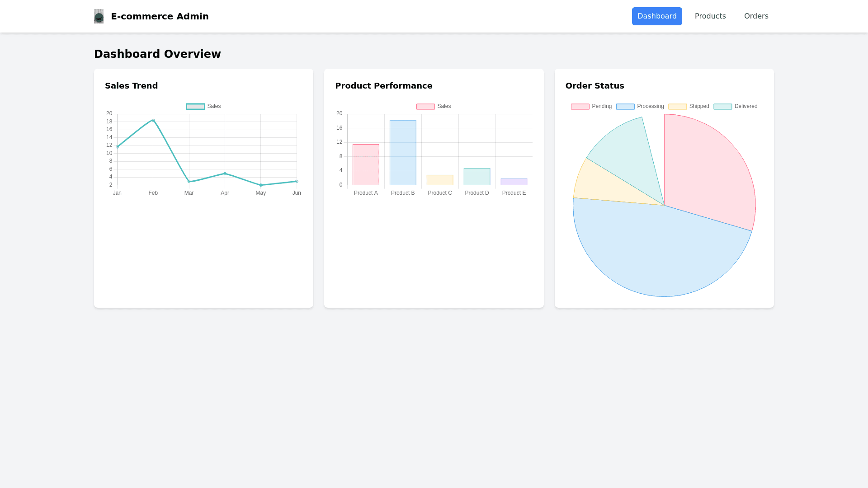This screenshot has height=488, width=868.
Task: Toggle the Pending legend swatch
Action: point(580,107)
